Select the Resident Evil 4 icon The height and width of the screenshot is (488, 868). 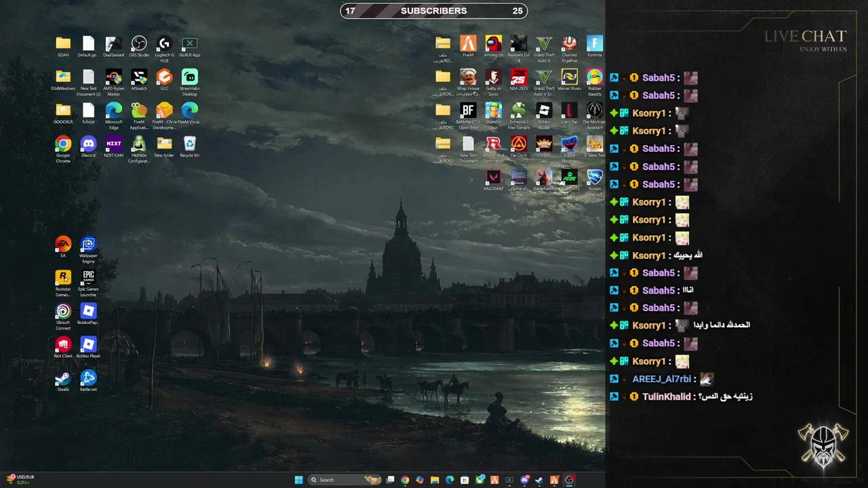tap(519, 49)
